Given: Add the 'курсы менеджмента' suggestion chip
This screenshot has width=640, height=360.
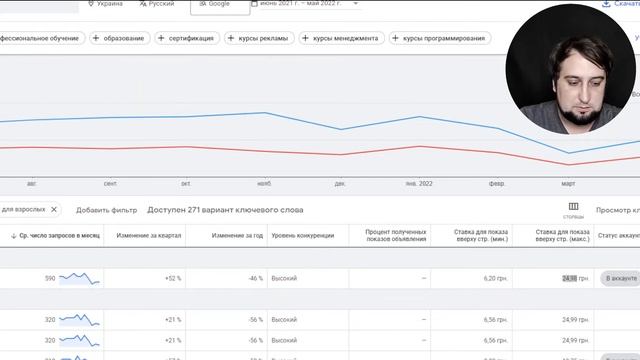Looking at the screenshot, I should coord(342,38).
